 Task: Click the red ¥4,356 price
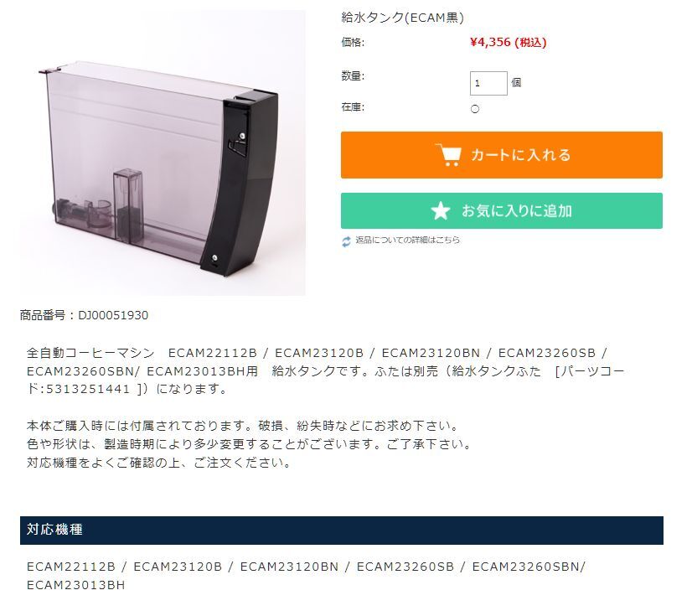click(x=509, y=43)
